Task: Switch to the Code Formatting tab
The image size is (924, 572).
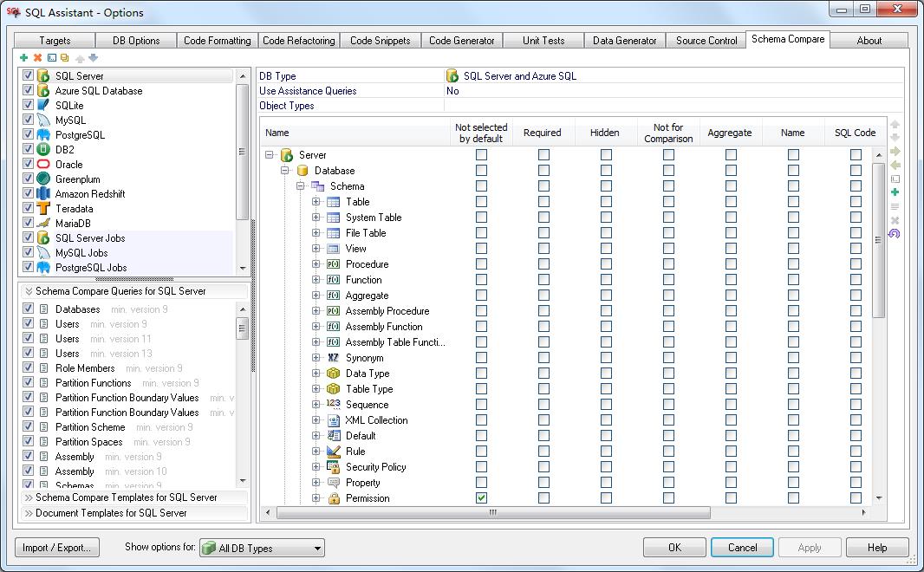Action: [216, 39]
